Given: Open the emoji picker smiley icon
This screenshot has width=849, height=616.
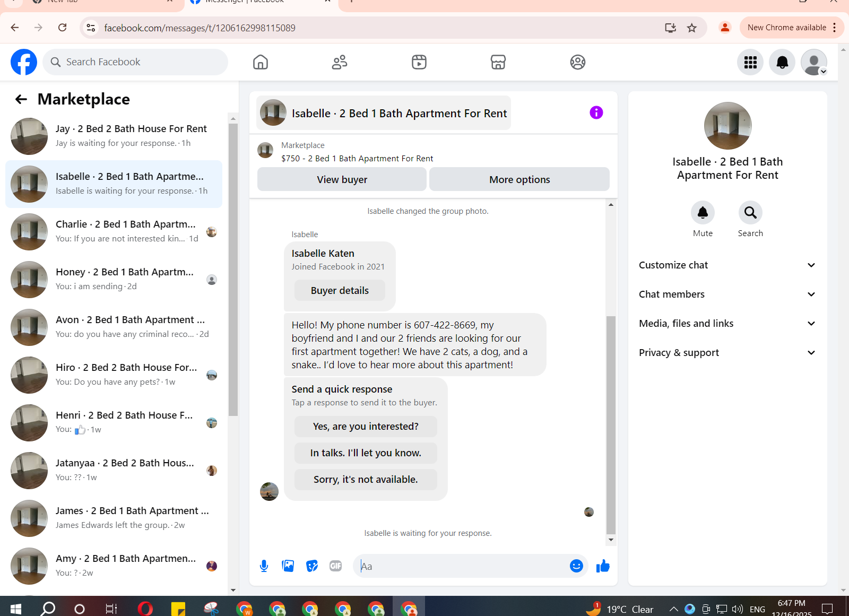Looking at the screenshot, I should point(576,566).
